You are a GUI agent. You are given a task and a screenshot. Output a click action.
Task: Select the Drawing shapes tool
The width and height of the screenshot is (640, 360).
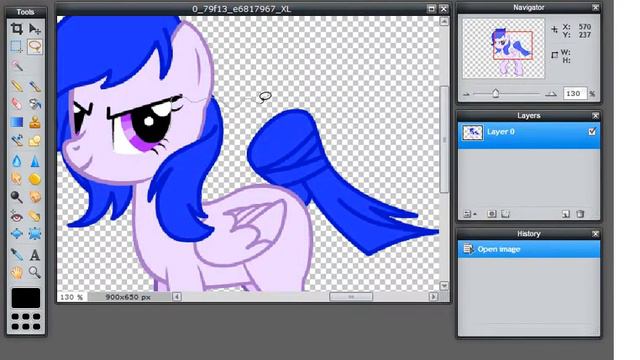point(35,140)
